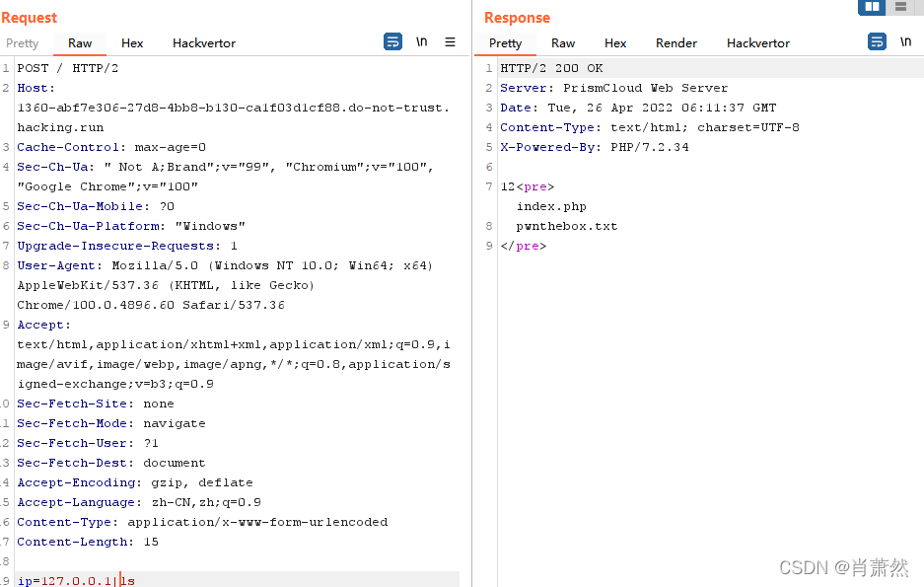Switch to side-by-side split layout

pos(872,7)
